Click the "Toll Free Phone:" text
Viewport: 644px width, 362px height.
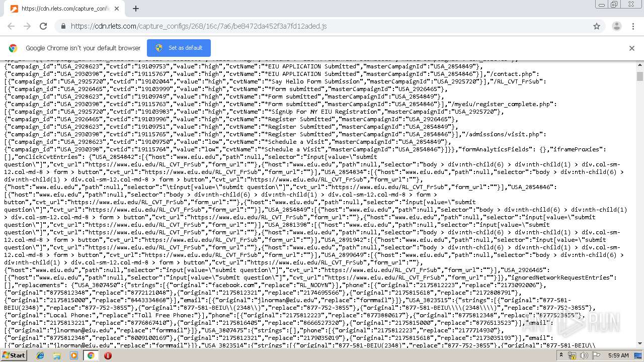point(165,315)
